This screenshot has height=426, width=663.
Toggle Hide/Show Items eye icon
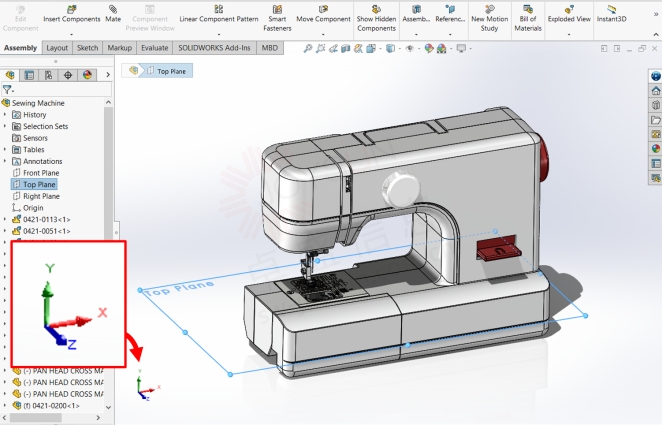pyautogui.click(x=409, y=49)
